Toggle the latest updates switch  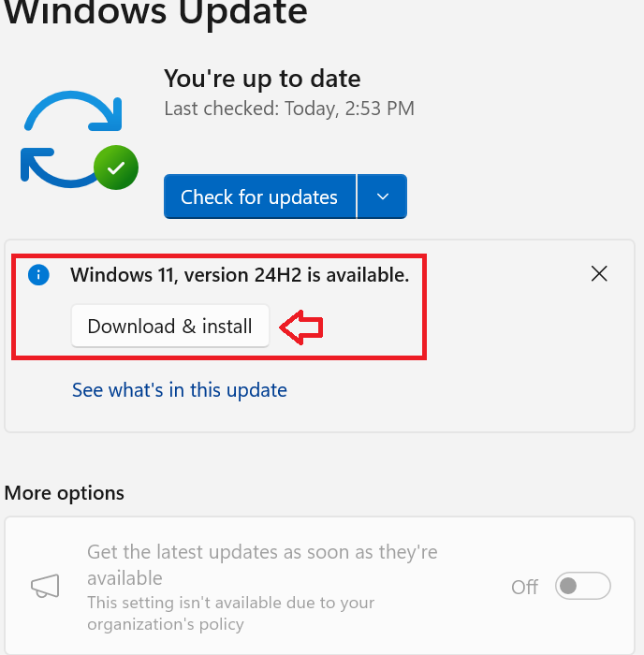point(582,587)
